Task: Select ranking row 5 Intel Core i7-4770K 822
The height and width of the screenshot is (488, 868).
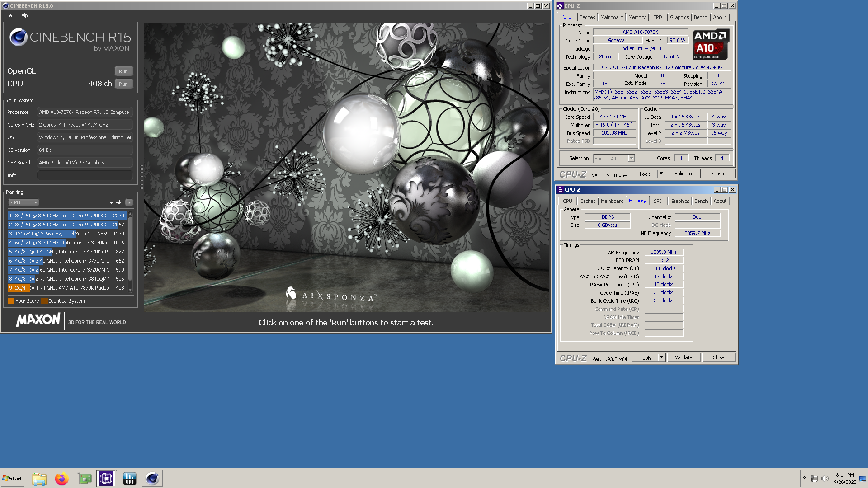Action: [x=66, y=252]
